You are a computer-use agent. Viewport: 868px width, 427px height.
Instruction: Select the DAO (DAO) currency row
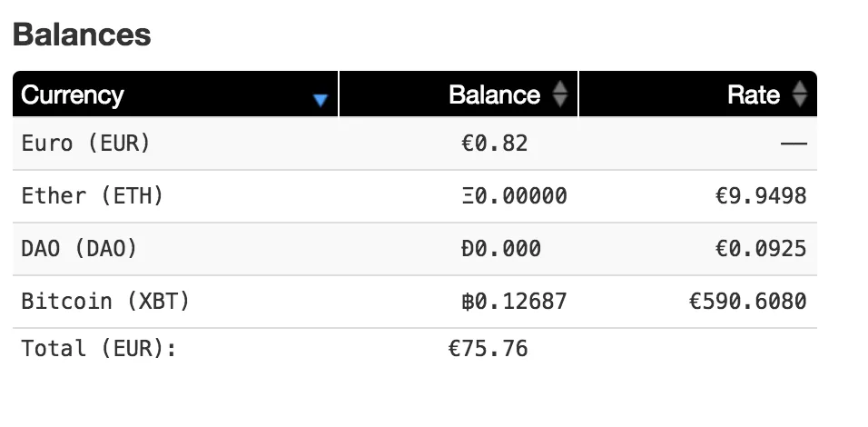tap(415, 249)
